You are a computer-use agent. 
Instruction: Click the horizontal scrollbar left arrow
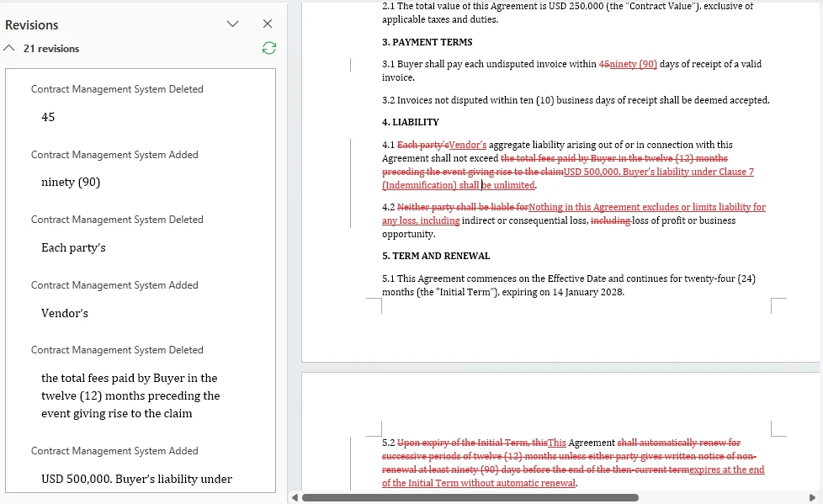295,498
